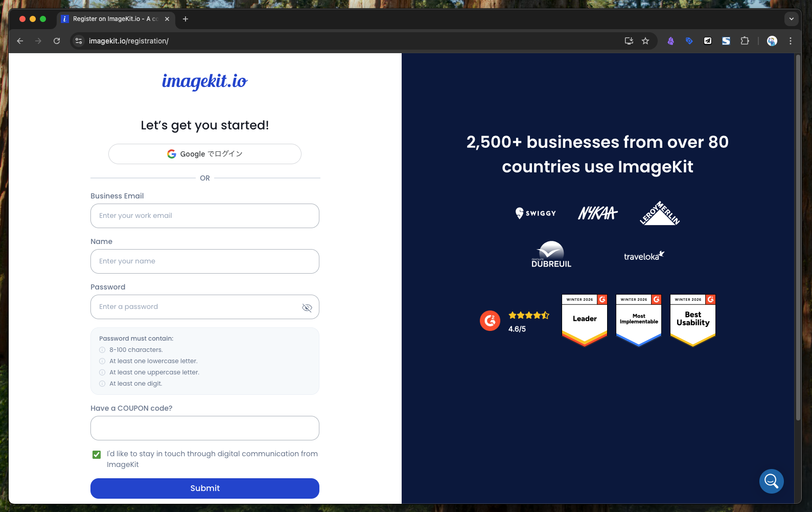Click the imagekit.io logo
The height and width of the screenshot is (512, 812).
pyautogui.click(x=204, y=81)
